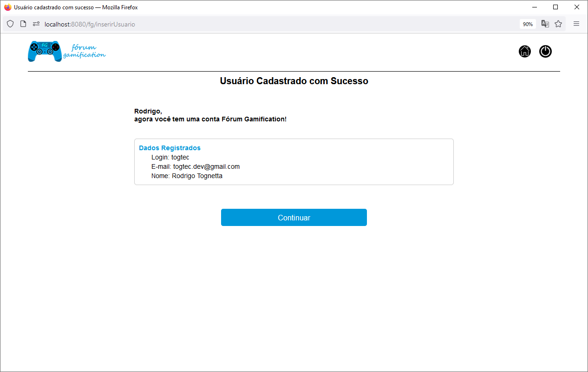Click the fórum gamification logo text

click(85, 51)
